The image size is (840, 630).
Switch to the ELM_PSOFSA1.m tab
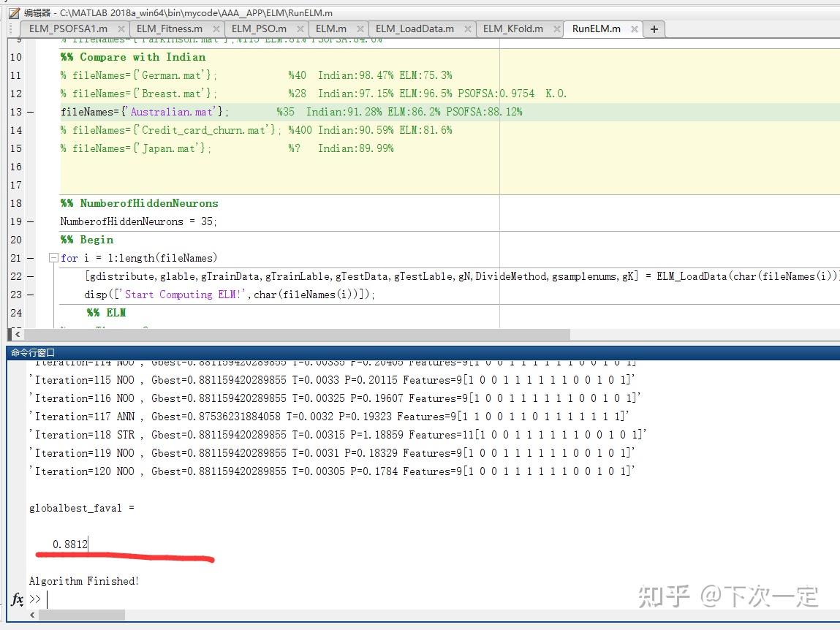click(x=68, y=29)
